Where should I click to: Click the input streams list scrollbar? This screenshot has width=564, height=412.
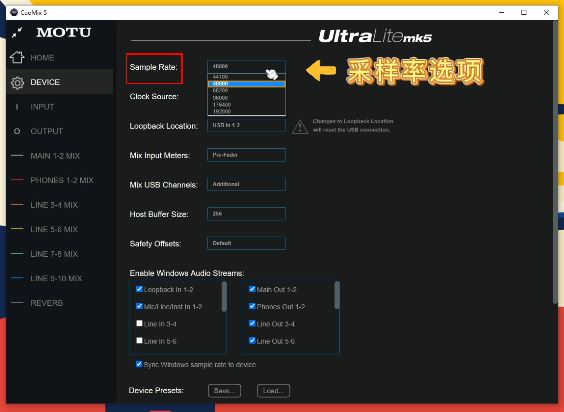point(224,296)
